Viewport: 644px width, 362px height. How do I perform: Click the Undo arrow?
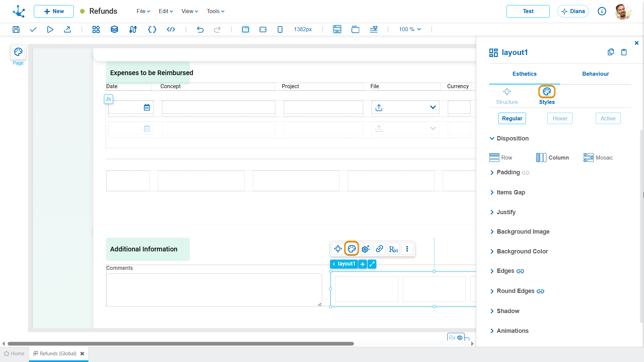click(200, 29)
